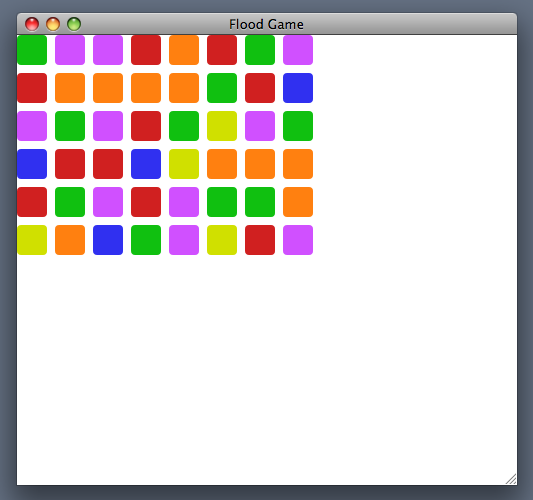The image size is (533, 500).
Task: Select the blue tile in the bottom row
Action: click(x=108, y=240)
